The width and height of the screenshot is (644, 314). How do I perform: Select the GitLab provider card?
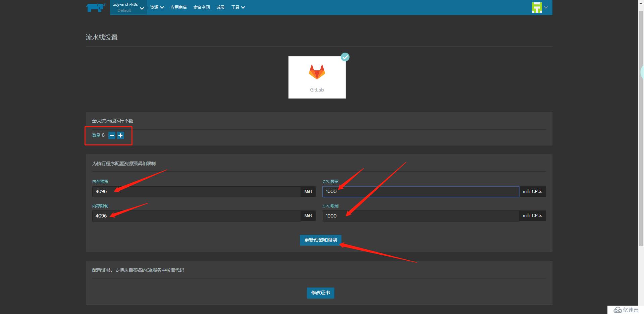click(317, 77)
